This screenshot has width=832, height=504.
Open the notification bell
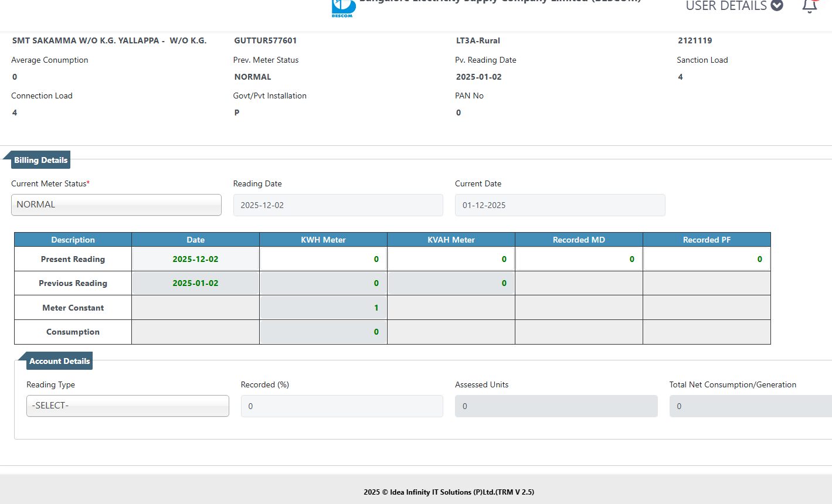(810, 6)
